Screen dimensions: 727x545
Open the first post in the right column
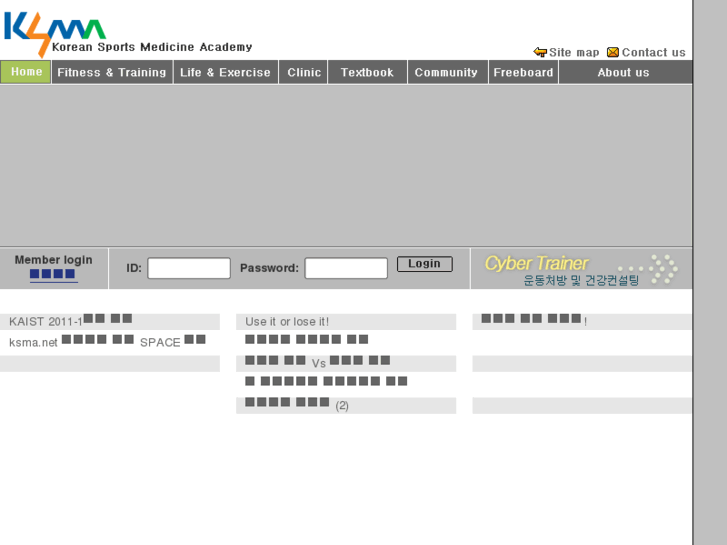[x=534, y=320]
